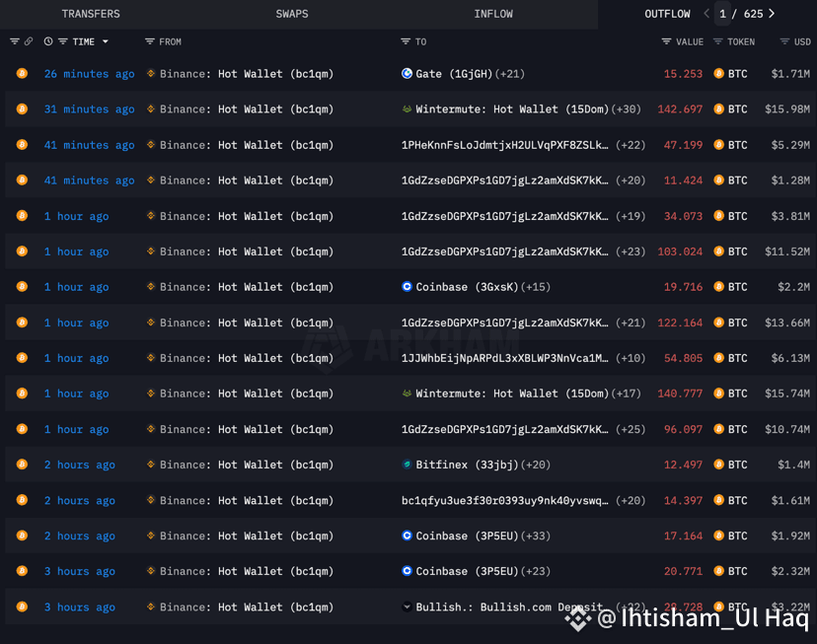Open address 1PHeKnnFsLoJdmtjxH2ULVqPXF8ZSLk

coord(504,145)
